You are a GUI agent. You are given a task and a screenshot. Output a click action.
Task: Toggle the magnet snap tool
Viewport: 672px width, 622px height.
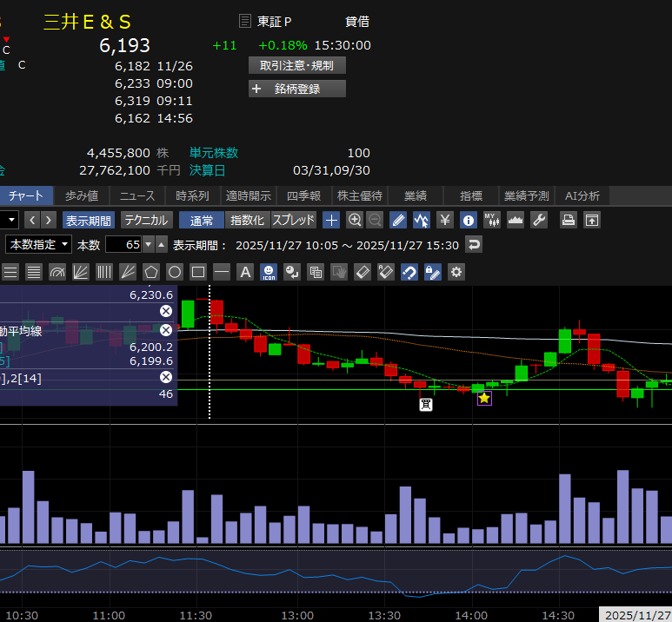[409, 272]
